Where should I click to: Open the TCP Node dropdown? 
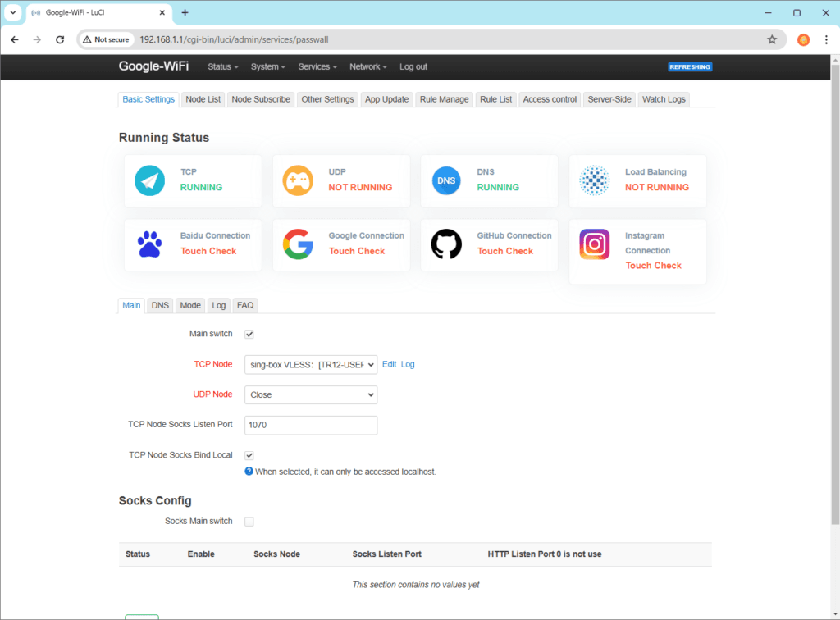[311, 365]
